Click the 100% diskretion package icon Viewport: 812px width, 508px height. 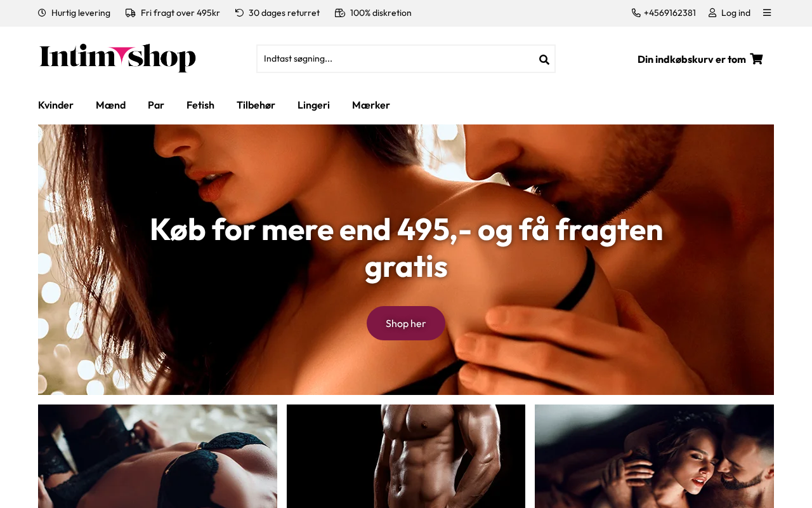tap(340, 13)
